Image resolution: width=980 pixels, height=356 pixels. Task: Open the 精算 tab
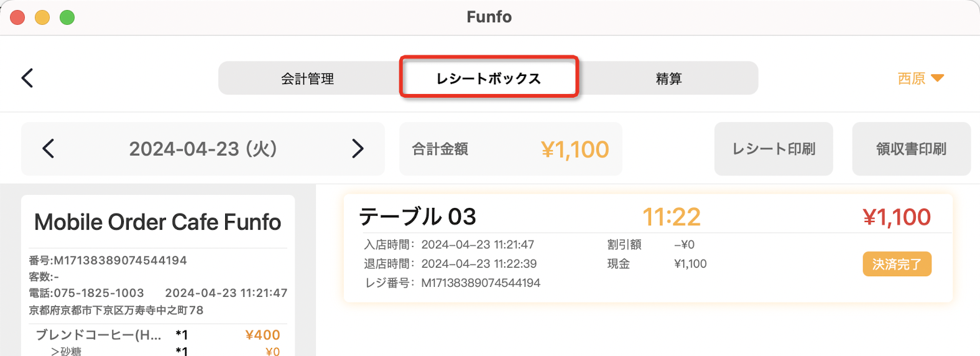pos(669,78)
